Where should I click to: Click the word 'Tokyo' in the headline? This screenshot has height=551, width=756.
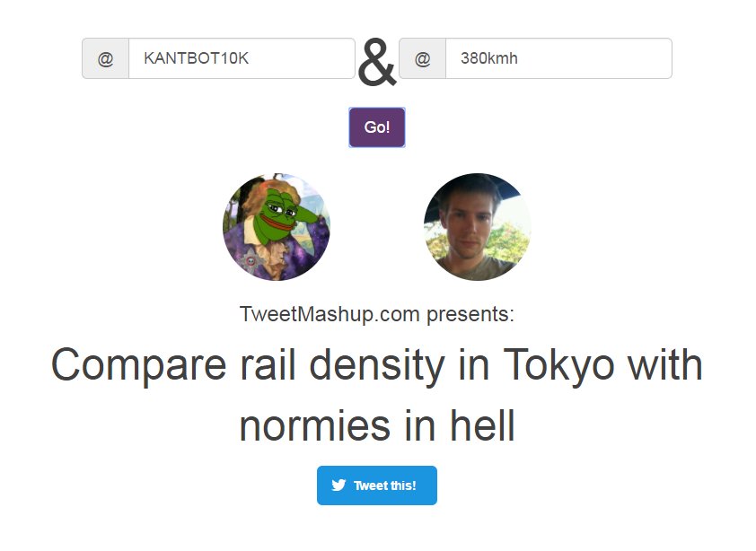tap(558, 365)
